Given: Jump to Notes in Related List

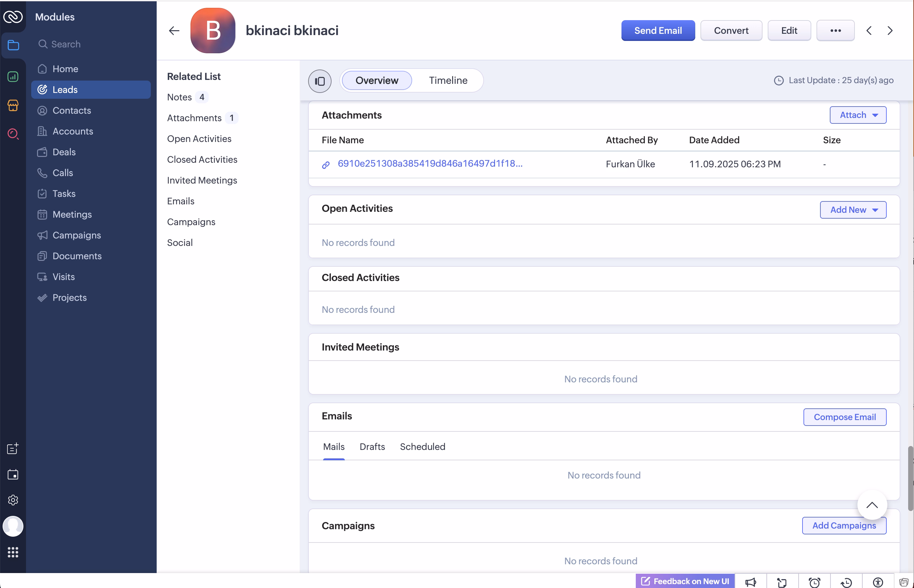Looking at the screenshot, I should click(179, 97).
